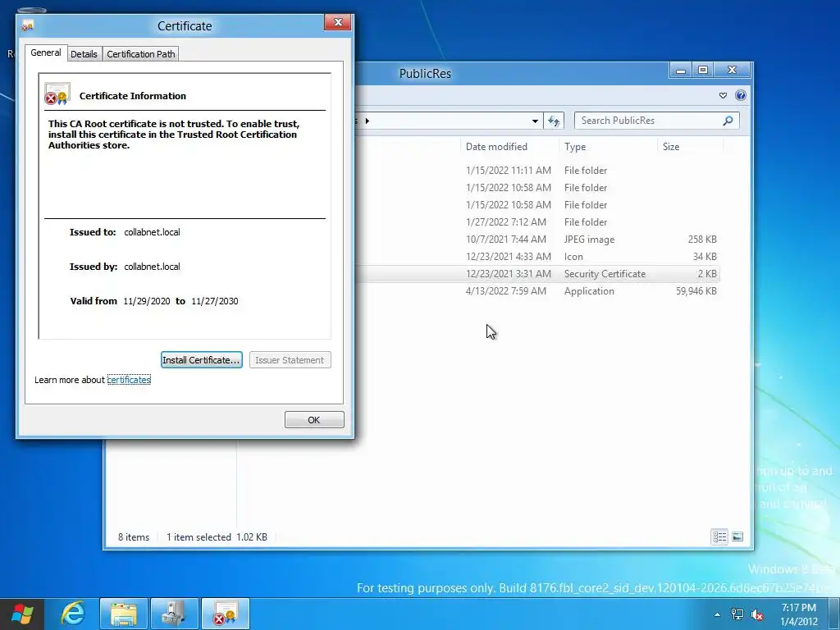Viewport: 840px width, 630px height.
Task: Expand the address path arrow
Action: coord(367,121)
